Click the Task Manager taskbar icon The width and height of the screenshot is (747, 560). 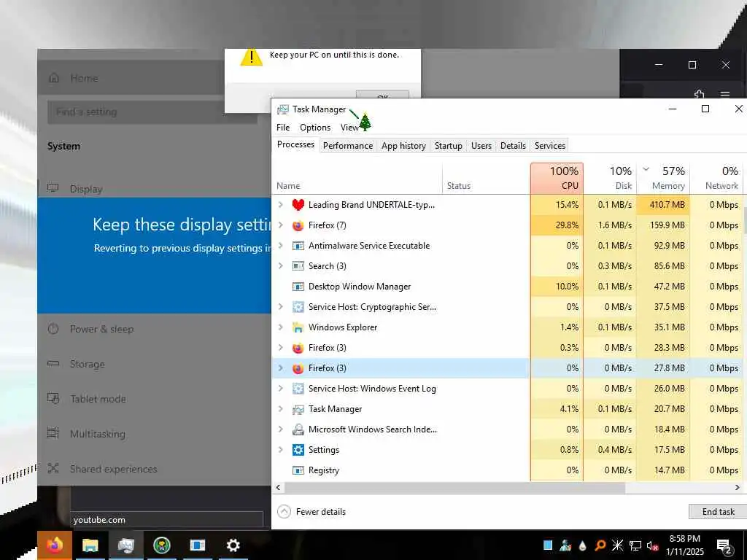coord(125,545)
